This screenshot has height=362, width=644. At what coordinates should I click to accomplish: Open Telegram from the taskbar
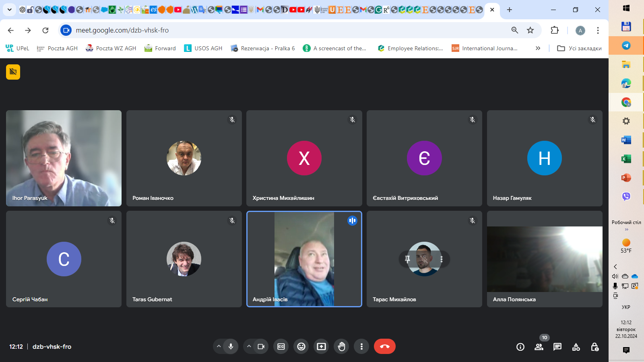(626, 45)
